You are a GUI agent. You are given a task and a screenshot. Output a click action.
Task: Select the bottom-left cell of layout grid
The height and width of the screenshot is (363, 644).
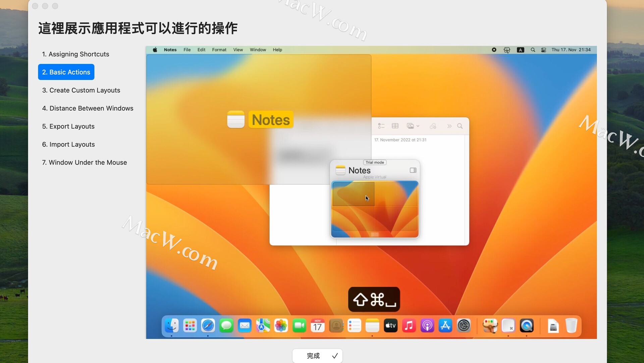tap(353, 219)
